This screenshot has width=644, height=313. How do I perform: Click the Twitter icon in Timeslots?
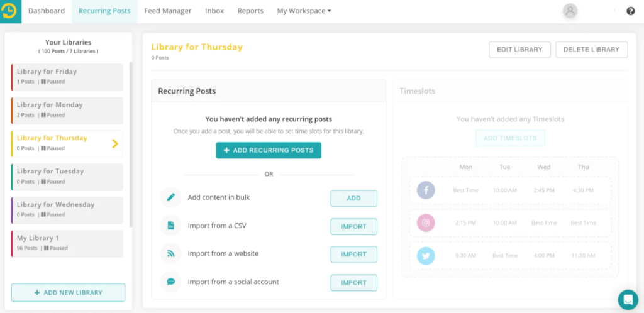(x=426, y=256)
